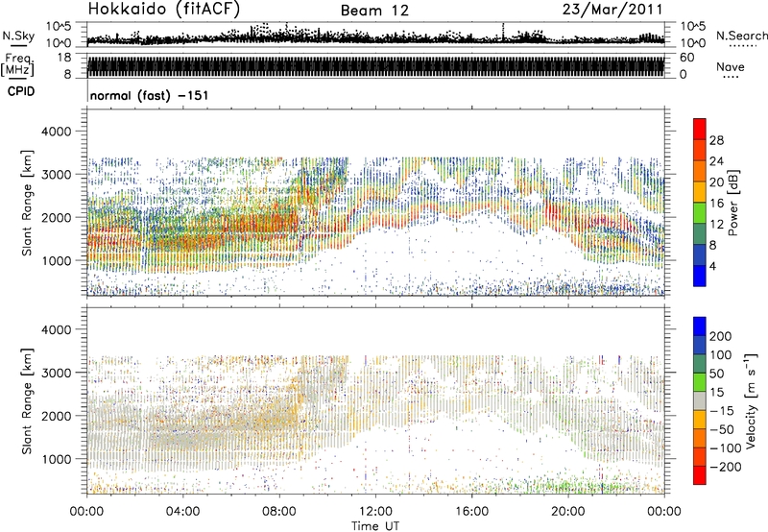The width and height of the screenshot is (768, 532).
Task: Click the '18' frequency axis tick
Action: coord(64,58)
